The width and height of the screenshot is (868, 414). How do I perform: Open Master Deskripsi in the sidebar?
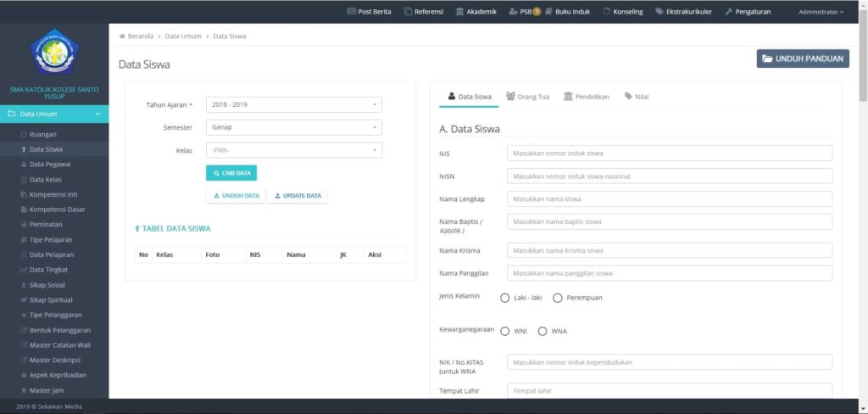[x=54, y=360]
